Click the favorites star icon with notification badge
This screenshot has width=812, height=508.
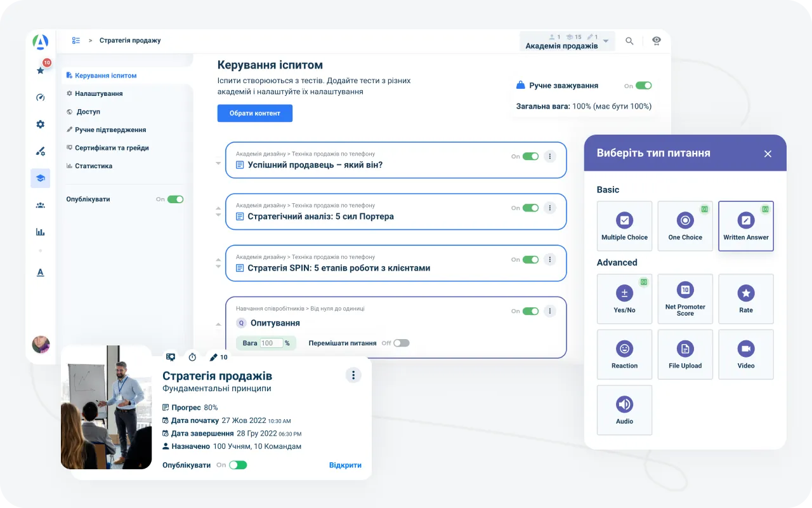[x=41, y=71]
